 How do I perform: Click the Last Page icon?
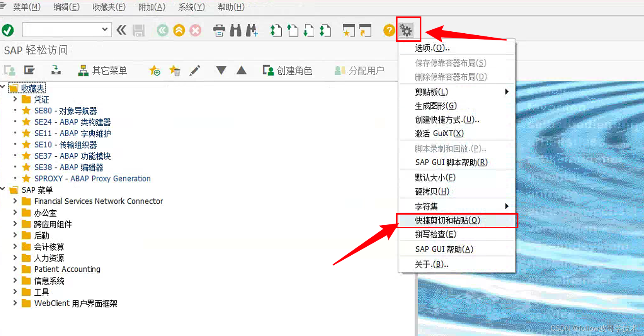325,30
